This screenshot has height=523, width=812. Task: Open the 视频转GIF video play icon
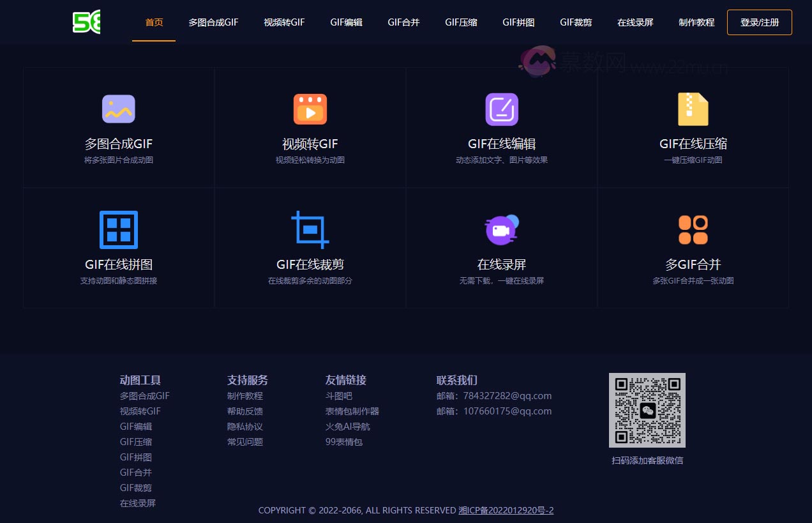310,109
